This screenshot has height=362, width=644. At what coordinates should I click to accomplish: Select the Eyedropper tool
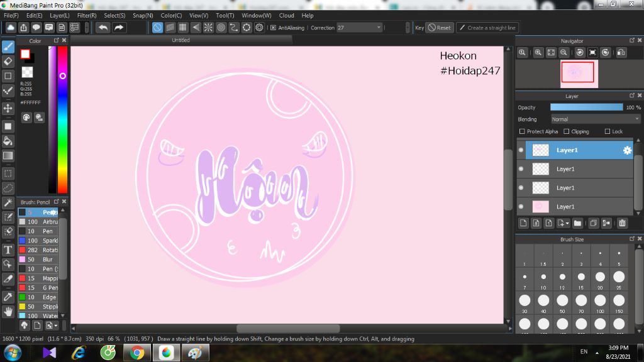coord(8,297)
